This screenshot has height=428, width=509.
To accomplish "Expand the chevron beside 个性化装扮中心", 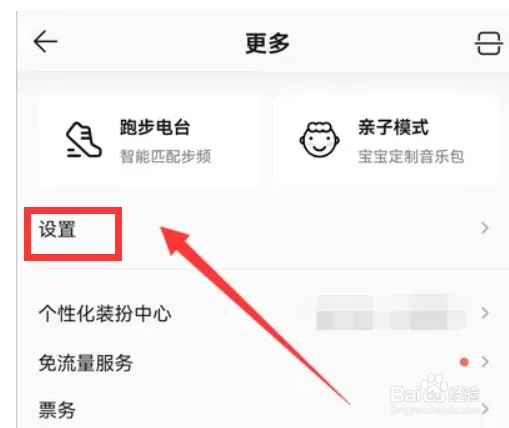I will 485,313.
